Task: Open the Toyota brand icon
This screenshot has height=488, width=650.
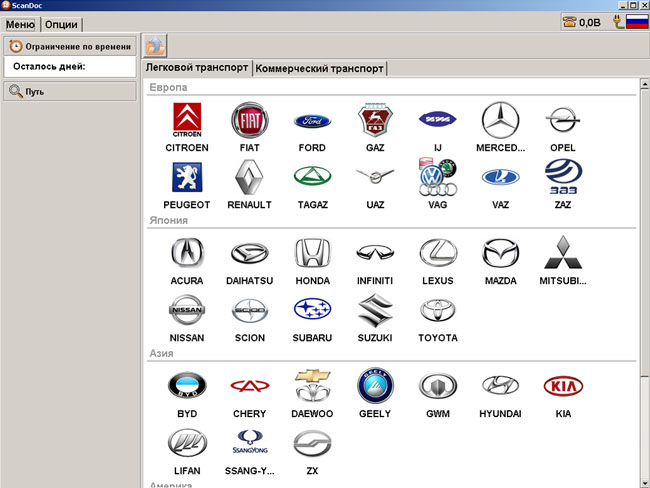Action: coord(437,311)
